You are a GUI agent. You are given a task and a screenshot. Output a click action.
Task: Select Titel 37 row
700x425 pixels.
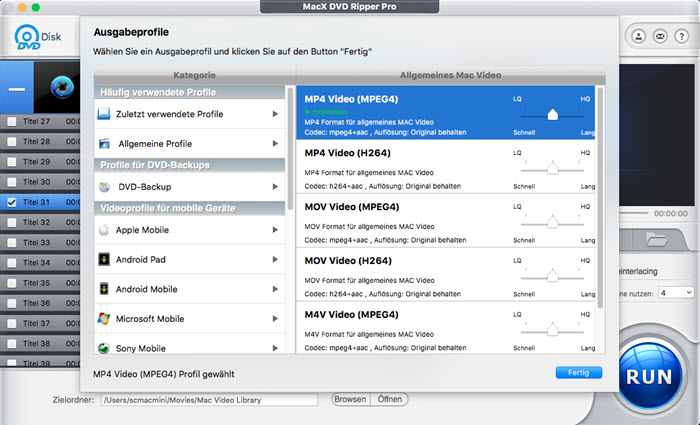click(x=40, y=323)
